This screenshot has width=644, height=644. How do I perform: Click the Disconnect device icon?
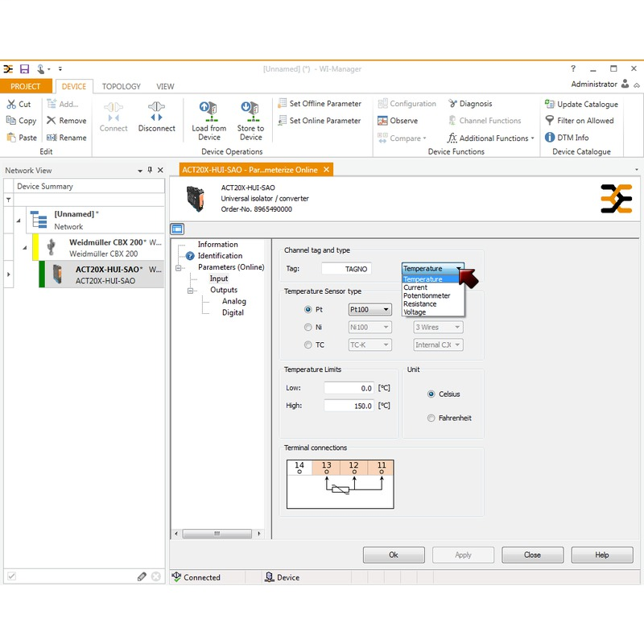pos(156,112)
